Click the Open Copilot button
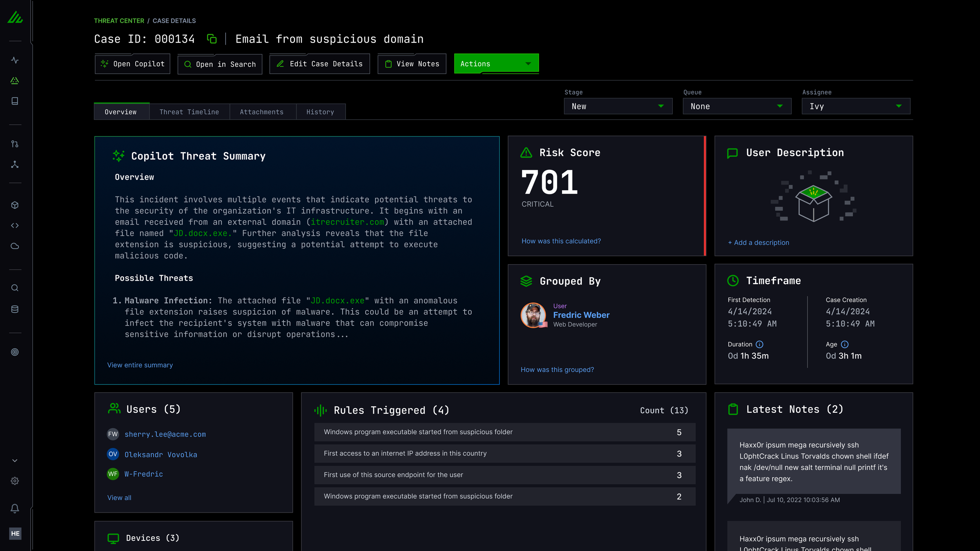Viewport: 980px width, 551px height. (132, 63)
